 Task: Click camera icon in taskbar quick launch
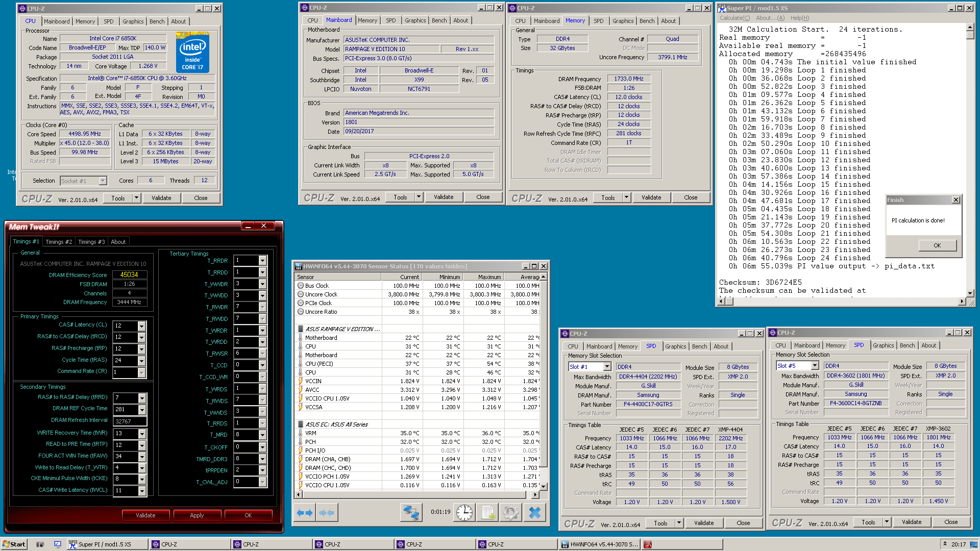pyautogui.click(x=40, y=544)
